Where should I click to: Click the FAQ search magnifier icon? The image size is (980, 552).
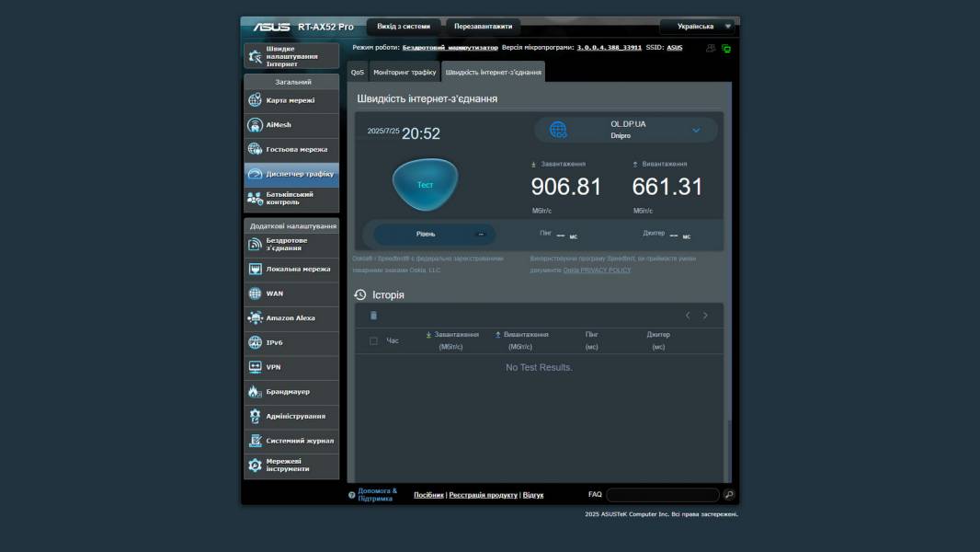coord(729,495)
